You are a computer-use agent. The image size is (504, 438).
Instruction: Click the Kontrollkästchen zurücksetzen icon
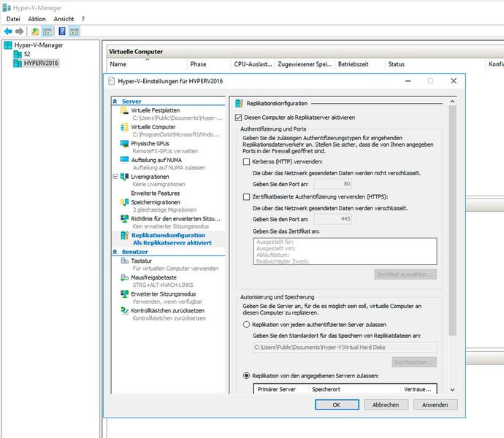pos(124,311)
